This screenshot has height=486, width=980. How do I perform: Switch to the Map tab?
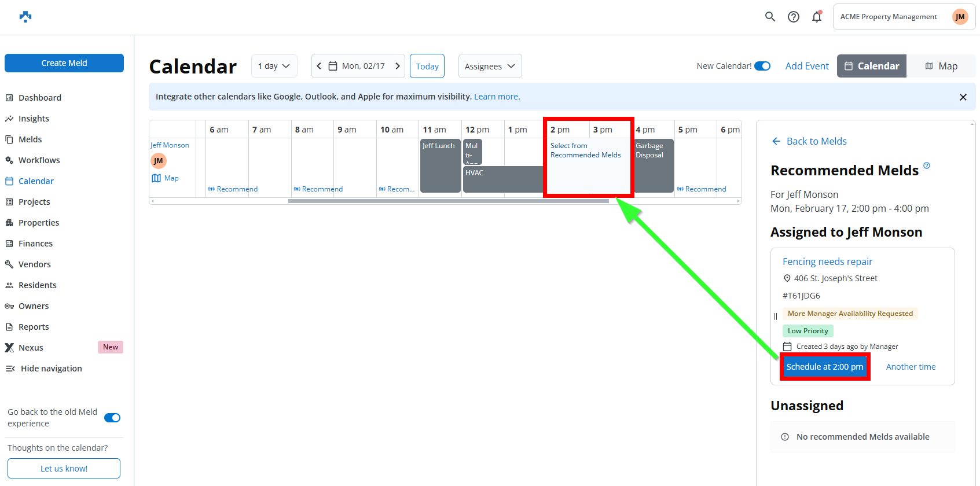[x=941, y=66]
